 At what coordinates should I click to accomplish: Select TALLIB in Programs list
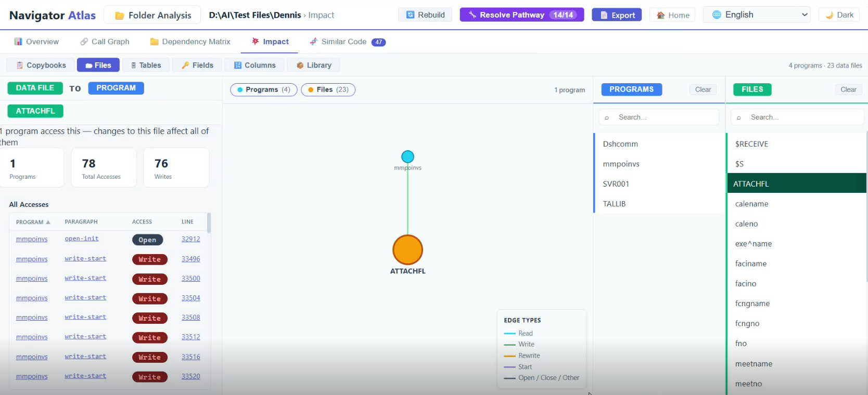pos(659,204)
